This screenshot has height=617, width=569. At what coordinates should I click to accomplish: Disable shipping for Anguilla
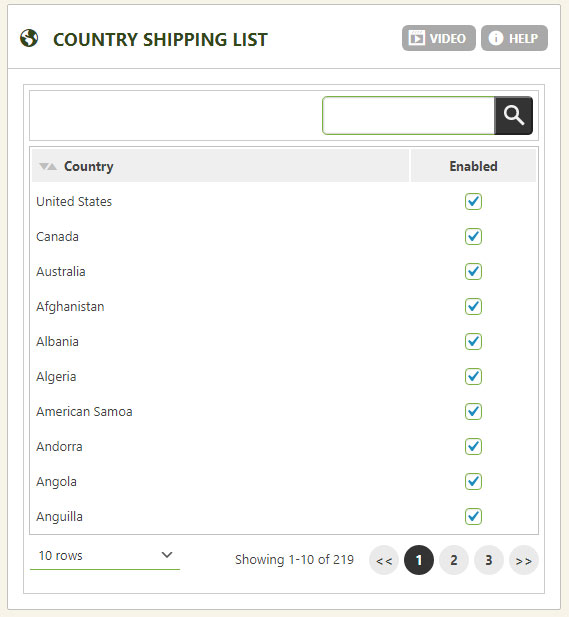tap(473, 517)
